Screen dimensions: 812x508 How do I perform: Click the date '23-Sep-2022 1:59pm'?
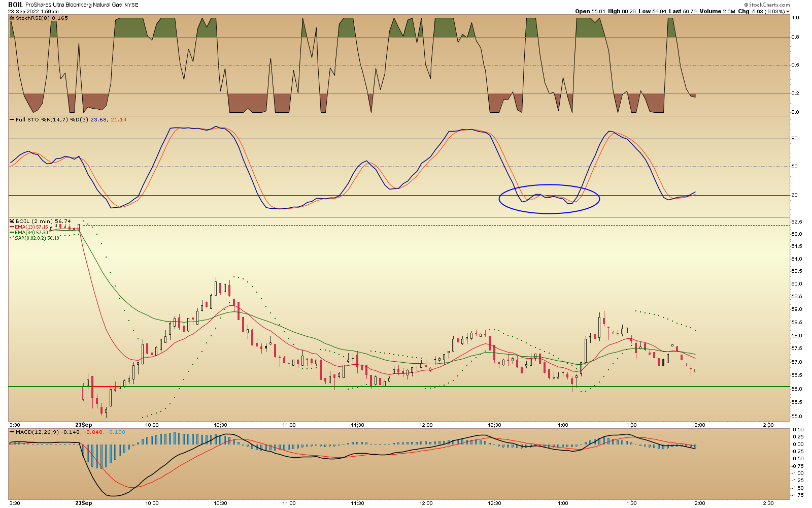[x=33, y=11]
